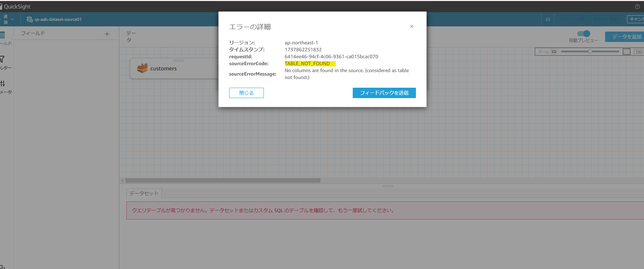Adjust the zoom slider handle

click(590, 51)
